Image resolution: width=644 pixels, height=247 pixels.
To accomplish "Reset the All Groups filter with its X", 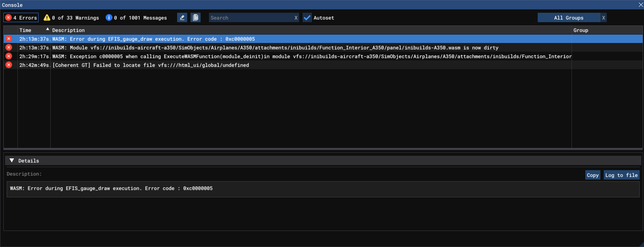I will [603, 18].
